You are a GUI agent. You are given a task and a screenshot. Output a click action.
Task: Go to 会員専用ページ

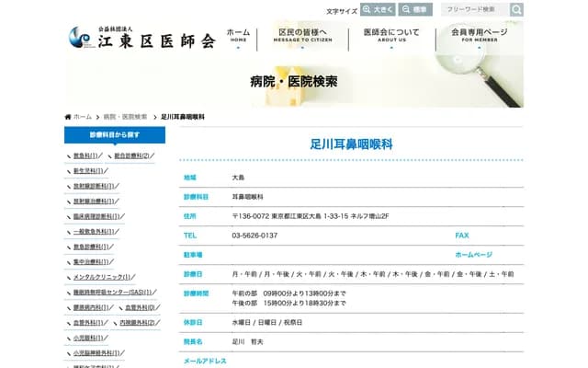(x=478, y=36)
